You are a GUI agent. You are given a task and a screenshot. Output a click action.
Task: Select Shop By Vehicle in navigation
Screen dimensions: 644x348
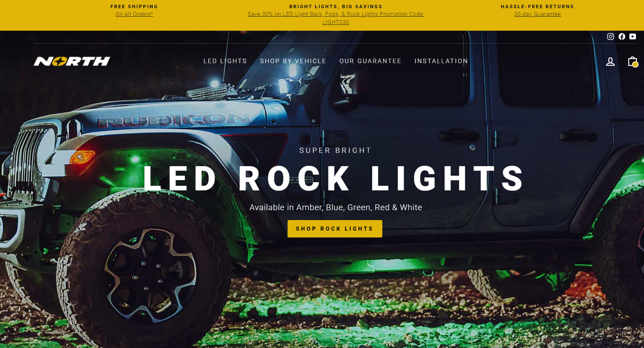click(x=293, y=61)
